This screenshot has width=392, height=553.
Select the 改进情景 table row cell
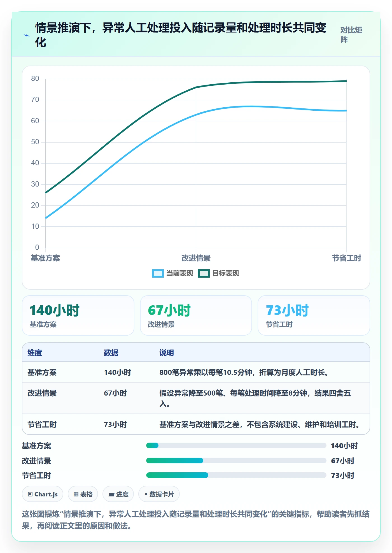click(42, 393)
